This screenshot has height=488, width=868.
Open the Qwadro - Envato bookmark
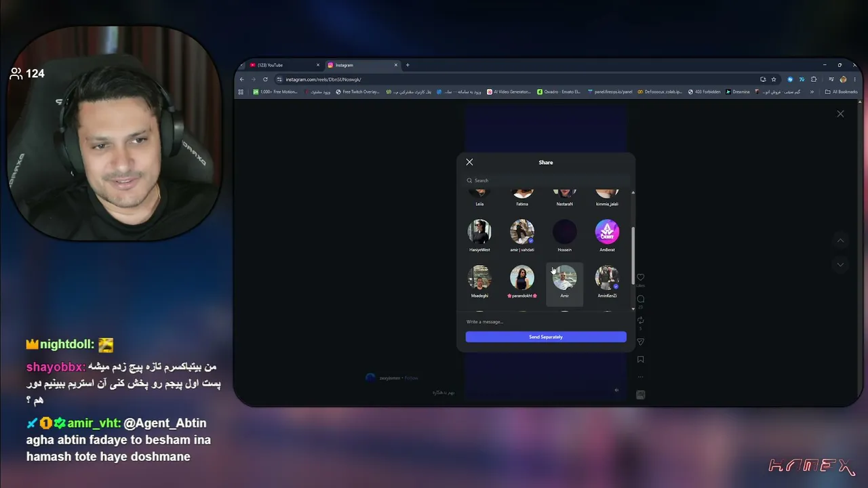(x=559, y=91)
